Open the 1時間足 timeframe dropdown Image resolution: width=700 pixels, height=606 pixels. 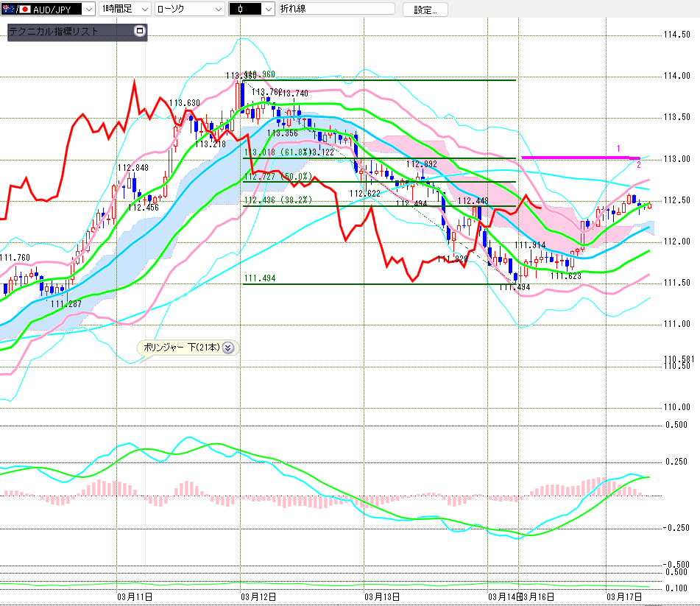coord(145,10)
